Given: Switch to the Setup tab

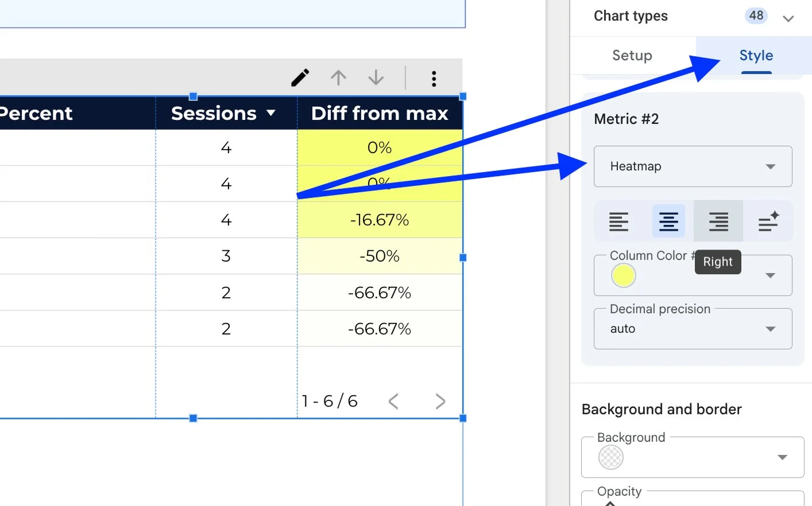Looking at the screenshot, I should click(x=632, y=56).
